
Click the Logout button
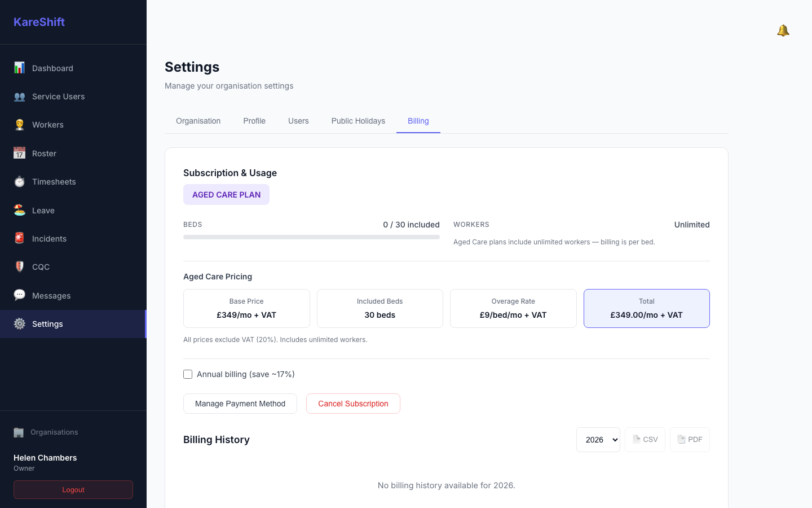point(73,490)
